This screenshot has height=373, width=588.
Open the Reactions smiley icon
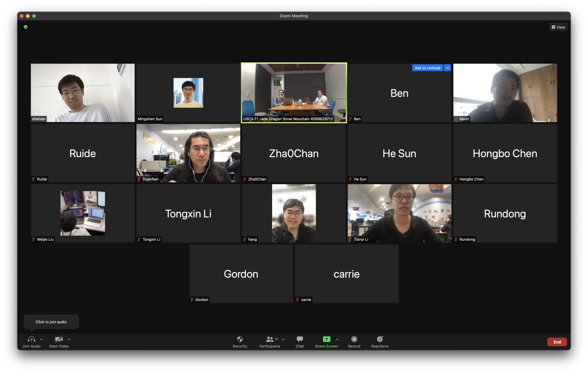coord(380,339)
